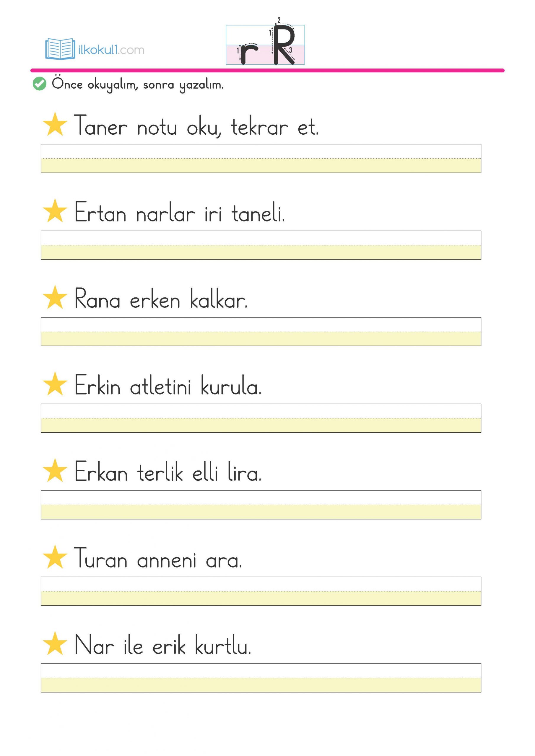Screen dimensions: 535x756
Task: Select the star before "Rana erken kalkar"
Action: point(55,298)
